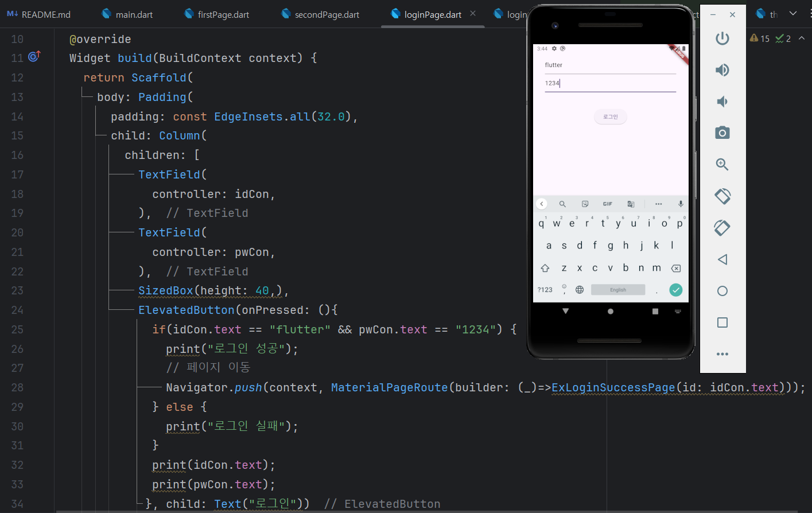Tap the keyboard collapse back arrow
Image resolution: width=812 pixels, height=513 pixels.
[542, 204]
